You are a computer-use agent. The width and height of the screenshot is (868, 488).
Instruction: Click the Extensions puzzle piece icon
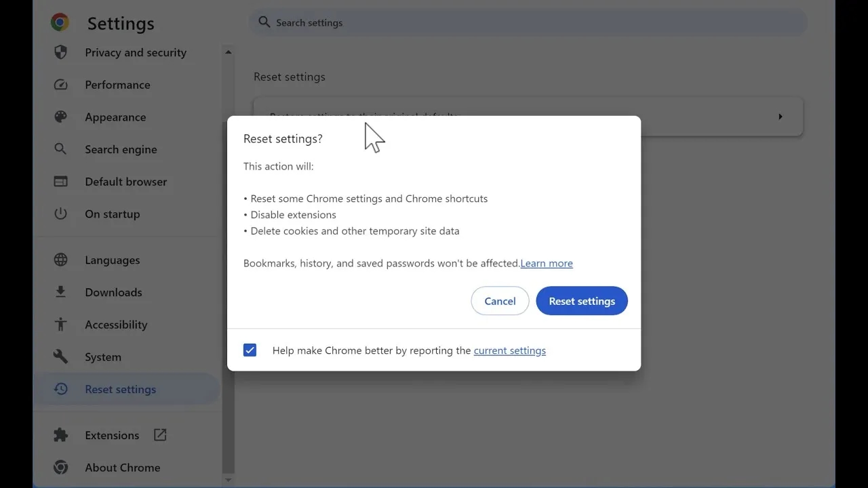click(60, 435)
